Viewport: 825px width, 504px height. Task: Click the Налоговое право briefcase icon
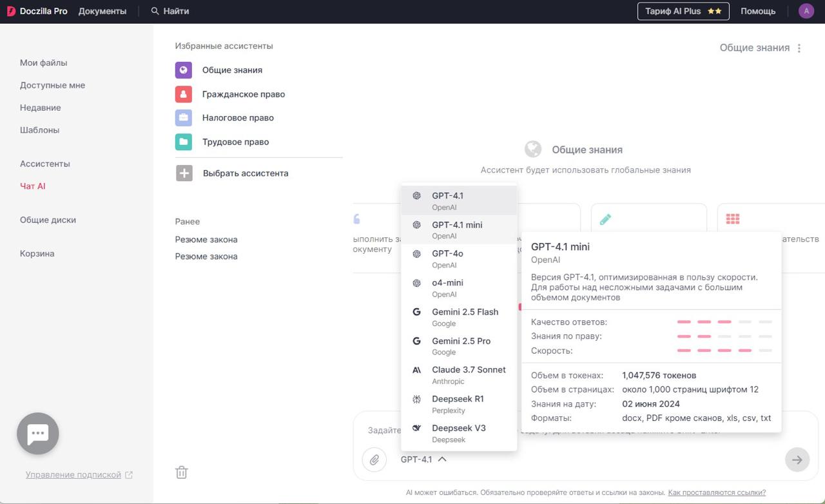click(x=184, y=118)
